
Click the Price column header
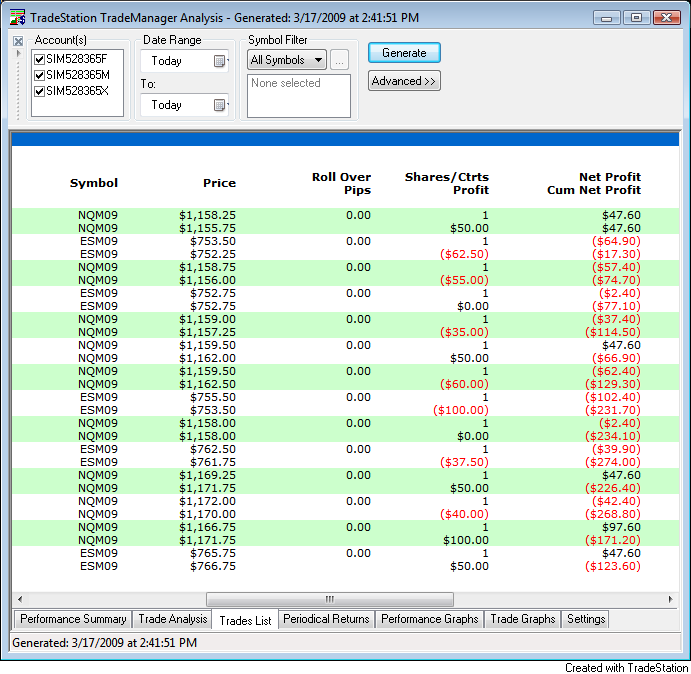pos(219,183)
